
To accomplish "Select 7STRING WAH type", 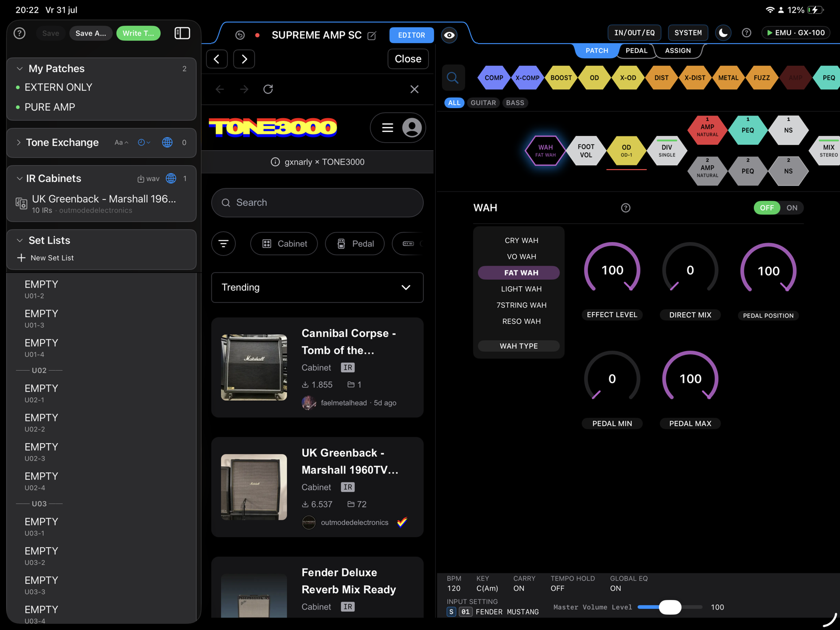I will tap(521, 305).
